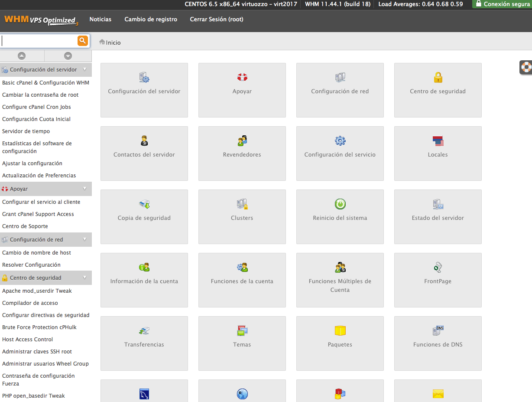Click the Apoyar lifebuoy icon tile
Image resolution: width=532 pixels, height=402 pixels.
coord(242,78)
